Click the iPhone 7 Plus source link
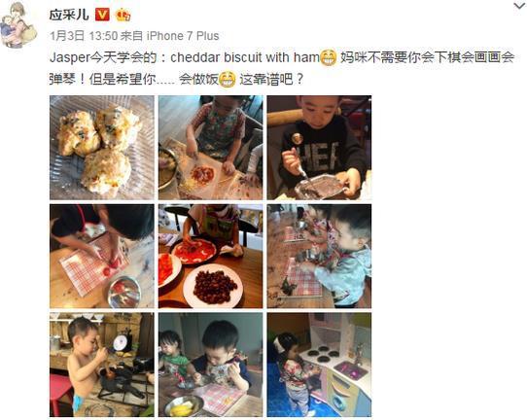527x420 pixels. point(183,36)
